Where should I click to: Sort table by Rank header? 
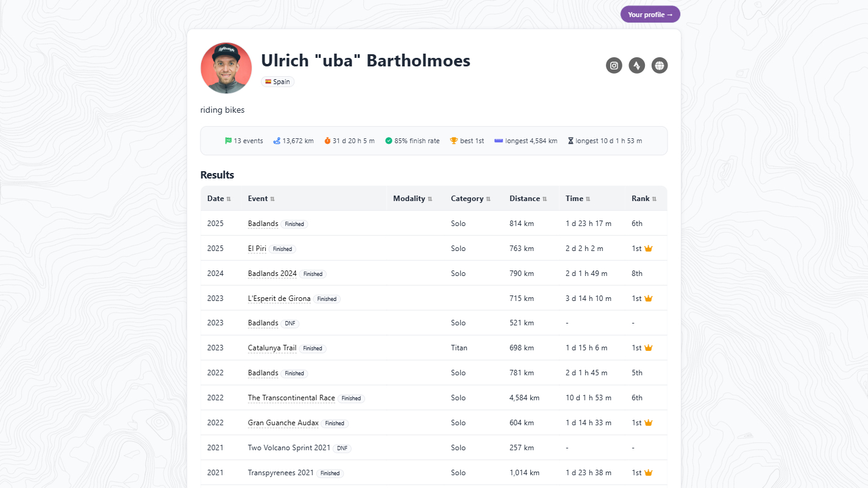[644, 199]
